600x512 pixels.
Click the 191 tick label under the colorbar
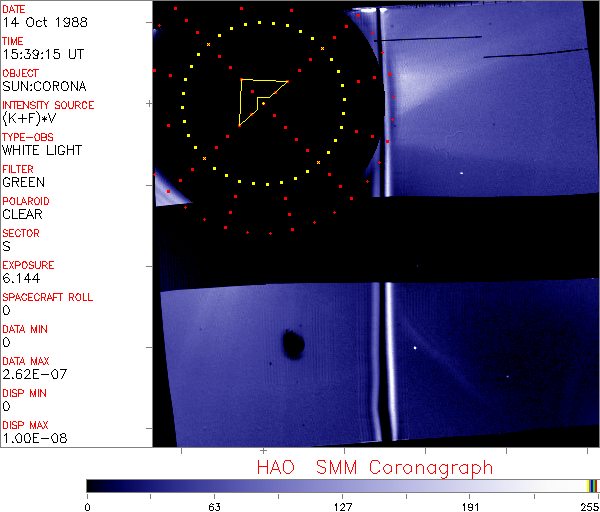click(470, 505)
